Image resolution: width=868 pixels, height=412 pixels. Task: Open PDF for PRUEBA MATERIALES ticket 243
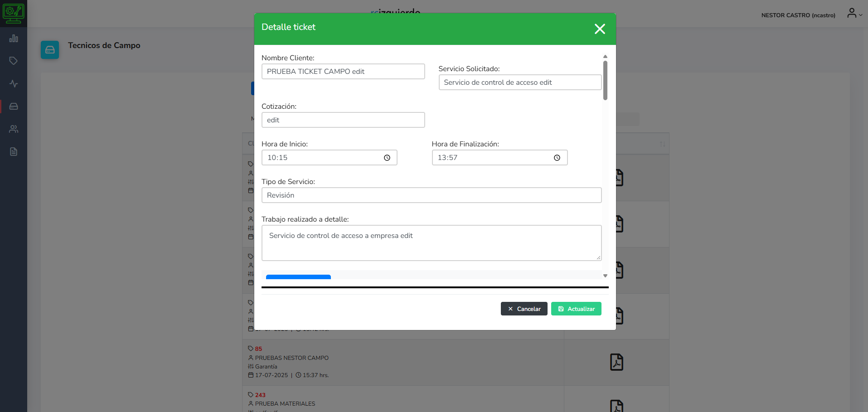point(616,406)
